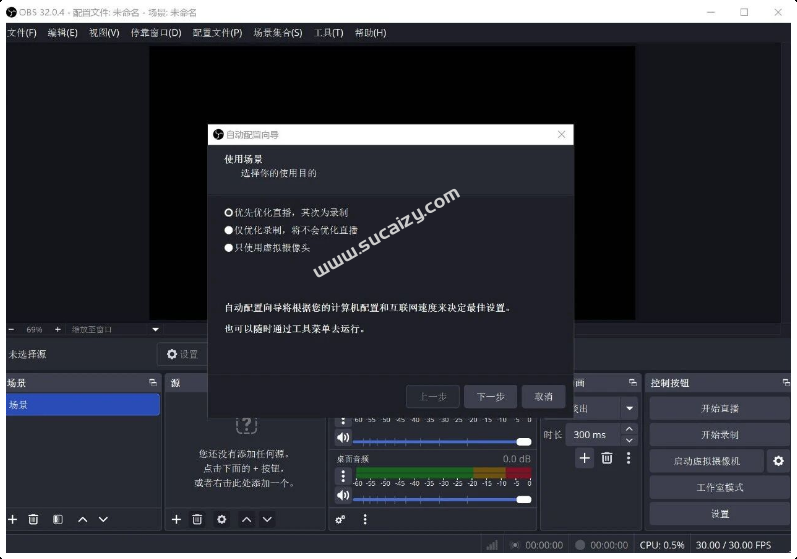The image size is (797, 559).
Task: Open the 视图(V) menu
Action: point(104,33)
